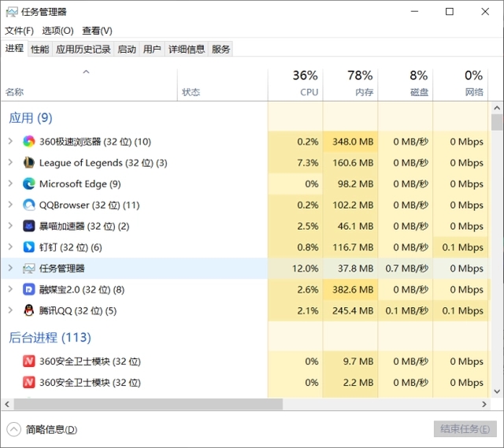Expand the 腾讯QQ process group
Viewport: 504px width, 448px height.
[x=10, y=310]
